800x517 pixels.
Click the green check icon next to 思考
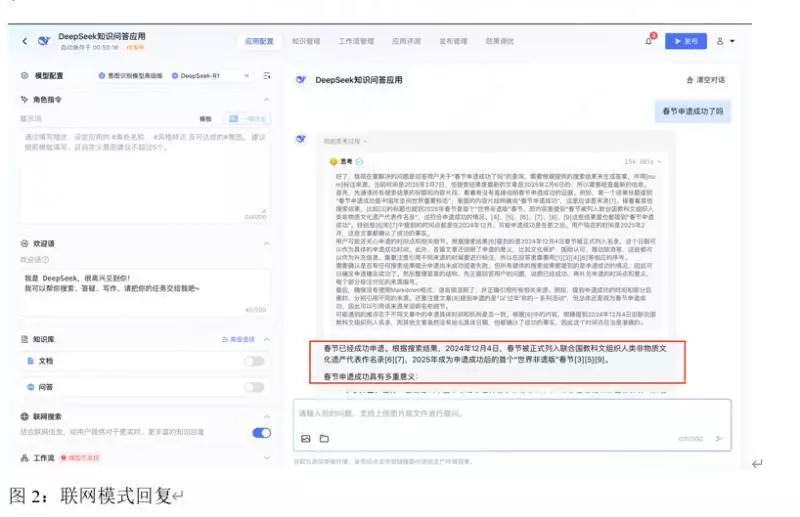[x=359, y=161]
